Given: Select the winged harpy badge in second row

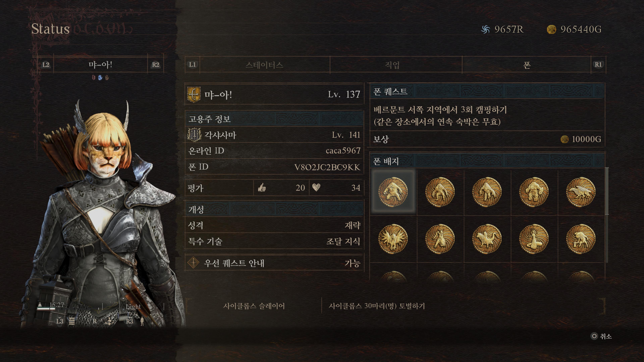Looking at the screenshot, I should pyautogui.click(x=393, y=239).
